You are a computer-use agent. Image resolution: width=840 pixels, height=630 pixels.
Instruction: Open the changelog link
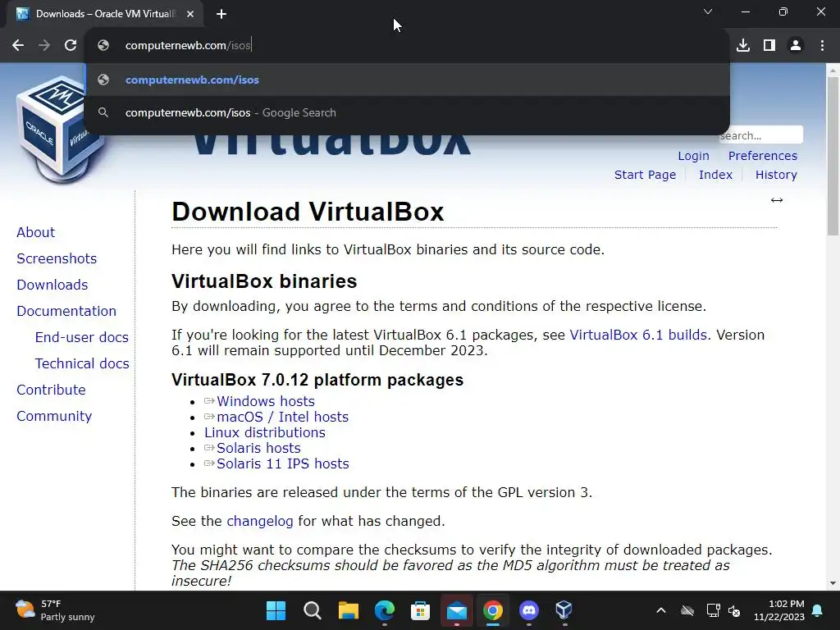pos(260,521)
